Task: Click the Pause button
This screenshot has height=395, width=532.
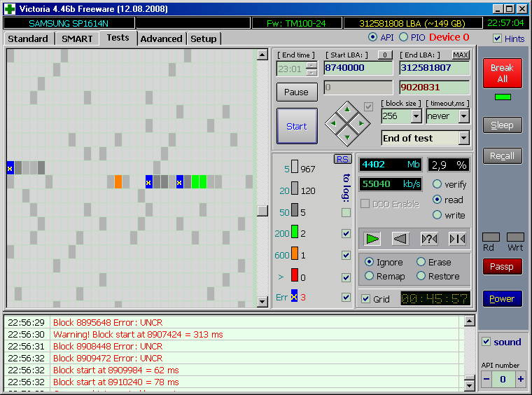Action: (297, 92)
